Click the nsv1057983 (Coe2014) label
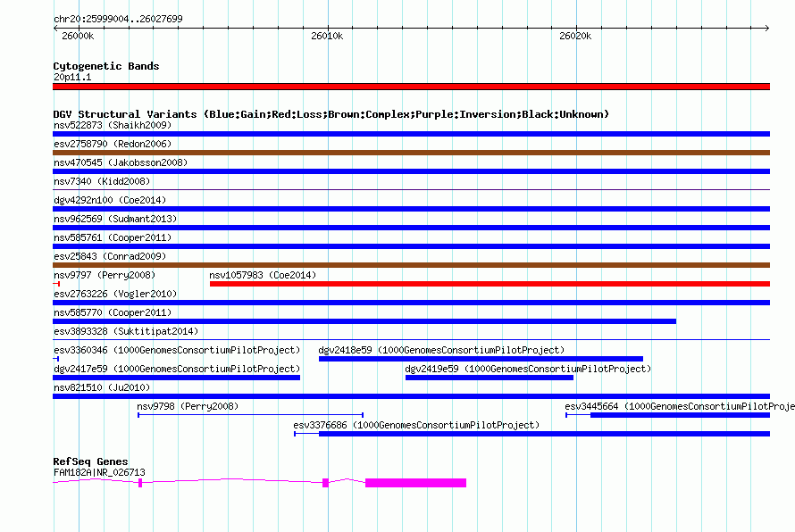795x532 pixels. (x=263, y=275)
